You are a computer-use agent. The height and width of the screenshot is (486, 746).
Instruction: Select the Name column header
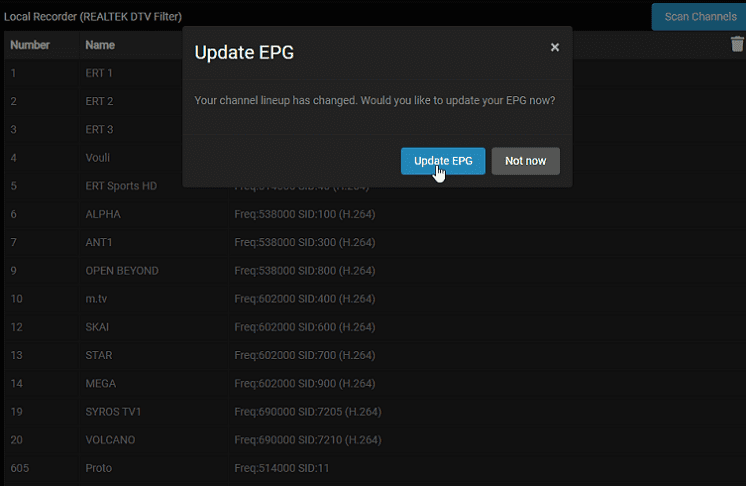tap(100, 45)
